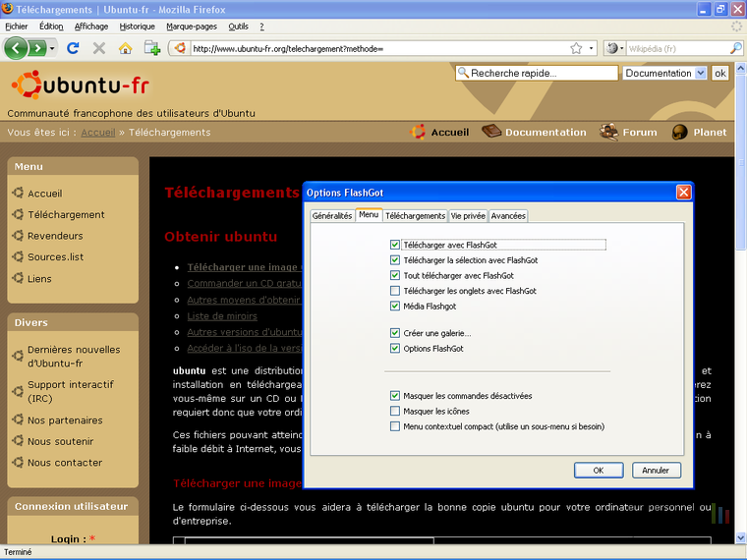Viewport: 747px width, 560px height.
Task: Open the Historique menu
Action: point(137,27)
